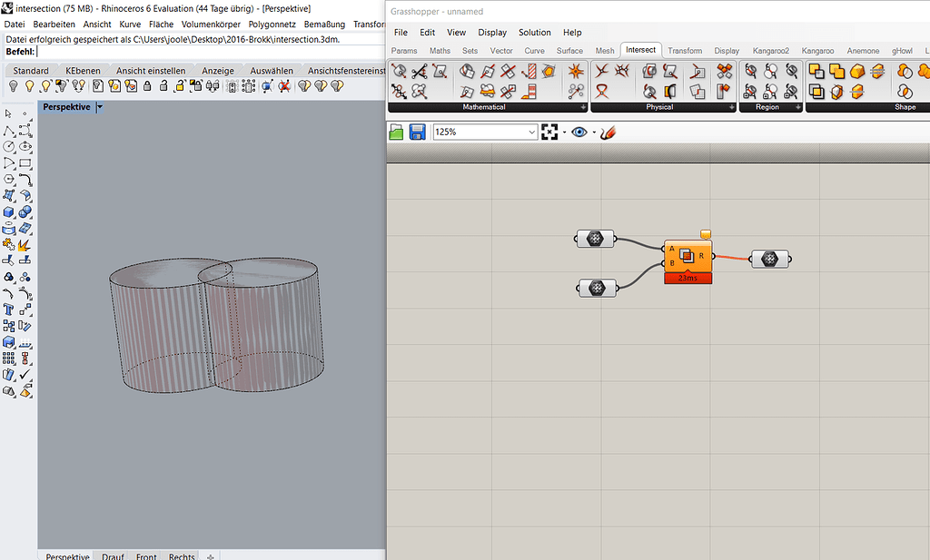Switch to the Params tab in Grasshopper
The height and width of the screenshot is (560, 930).
tap(403, 51)
